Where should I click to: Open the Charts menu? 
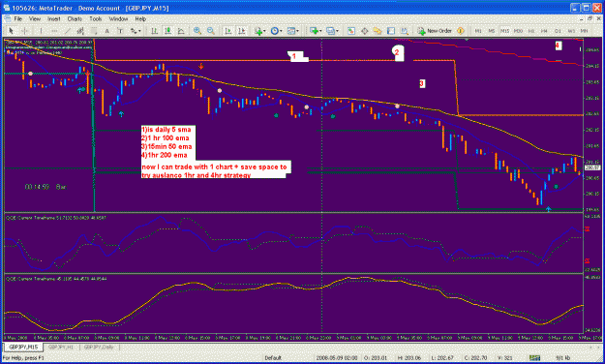[75, 18]
